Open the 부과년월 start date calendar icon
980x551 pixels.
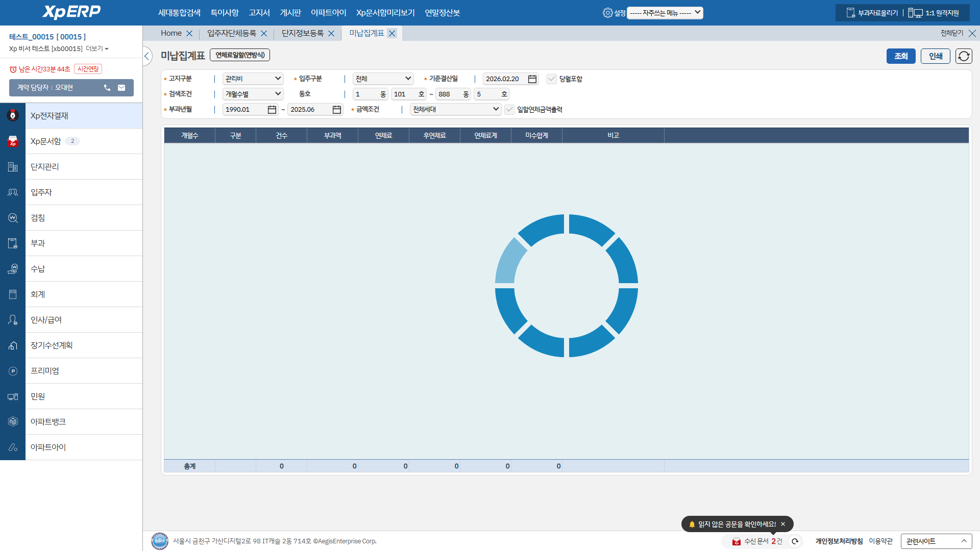272,110
